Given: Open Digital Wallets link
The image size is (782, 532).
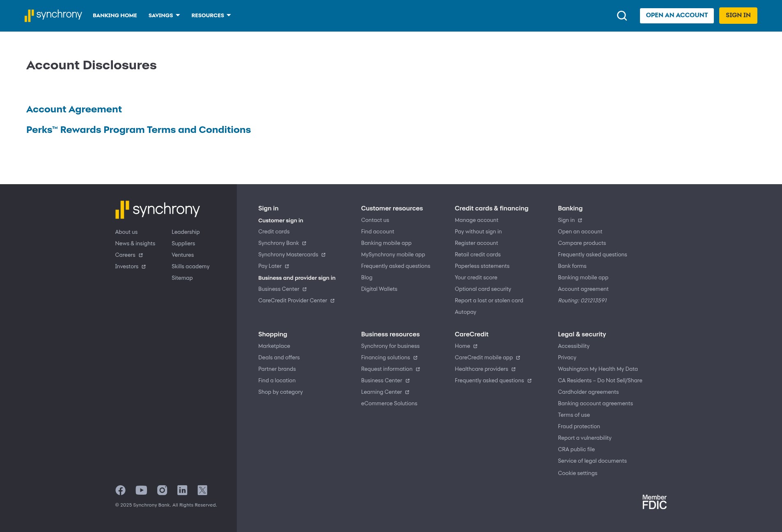Looking at the screenshot, I should click(x=379, y=289).
